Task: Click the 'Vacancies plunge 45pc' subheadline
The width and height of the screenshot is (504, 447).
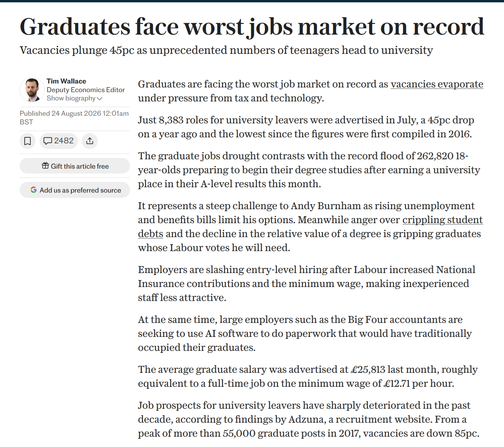Action: click(x=226, y=50)
